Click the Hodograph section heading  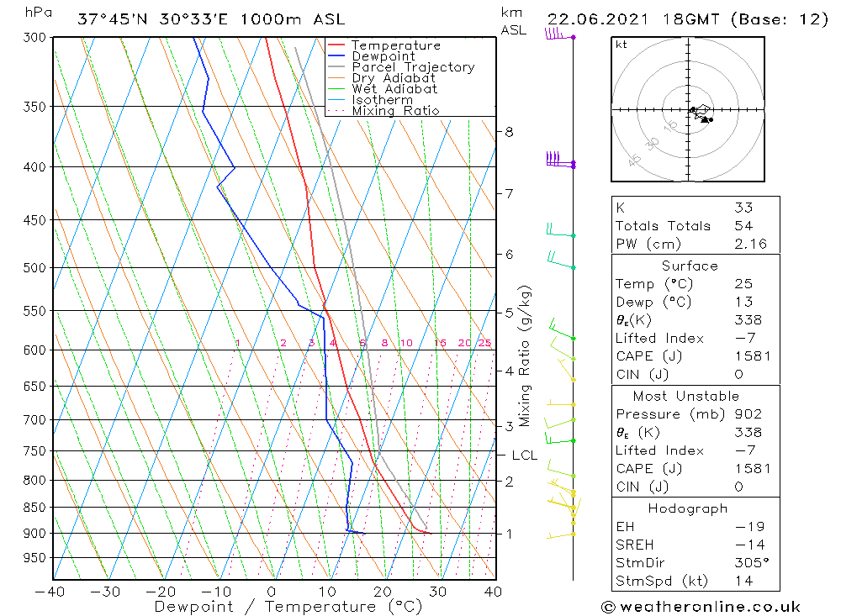click(688, 508)
